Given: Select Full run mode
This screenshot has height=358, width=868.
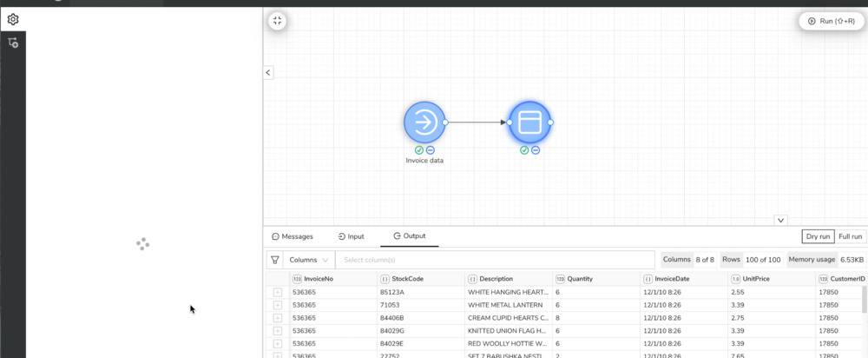Looking at the screenshot, I should (x=851, y=236).
